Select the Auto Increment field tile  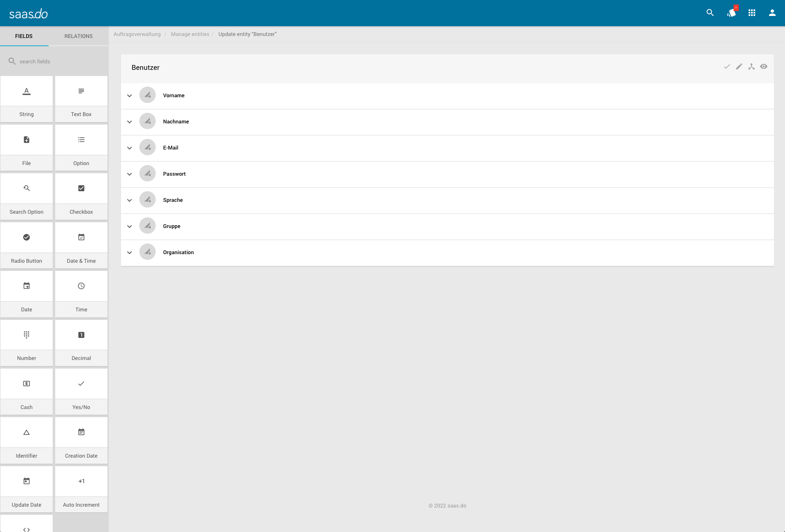coord(81,489)
